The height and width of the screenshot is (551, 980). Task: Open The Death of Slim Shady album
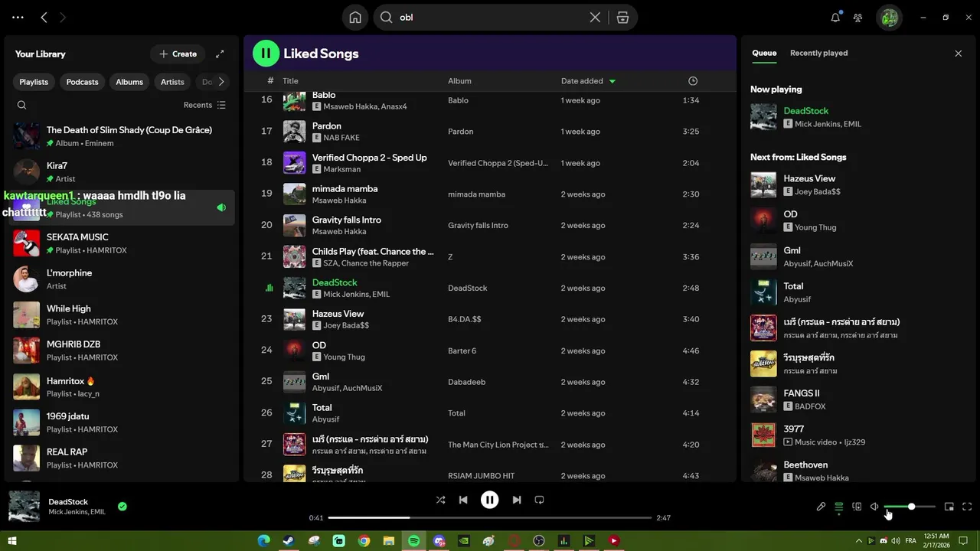click(x=123, y=136)
